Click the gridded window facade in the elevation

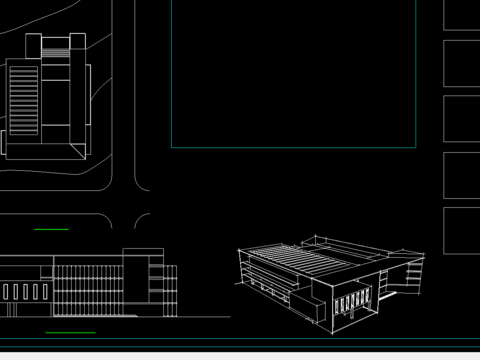point(88,290)
